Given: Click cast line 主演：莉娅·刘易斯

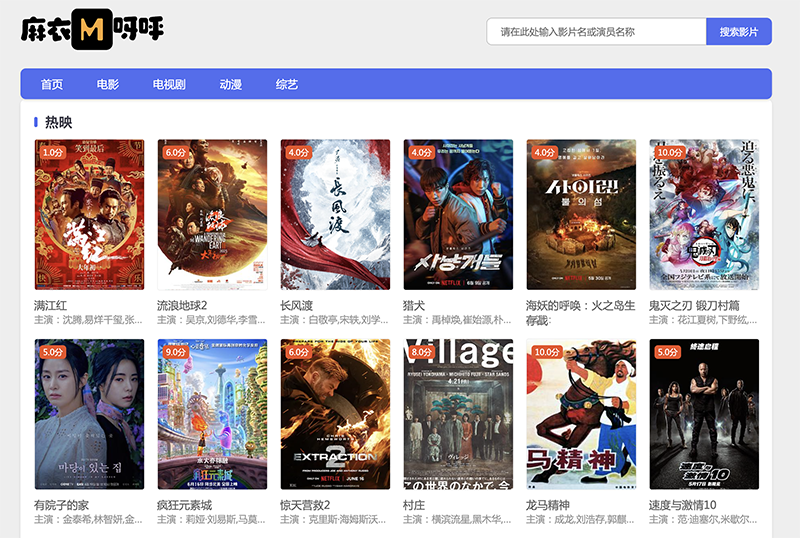Looking at the screenshot, I should tap(211, 520).
